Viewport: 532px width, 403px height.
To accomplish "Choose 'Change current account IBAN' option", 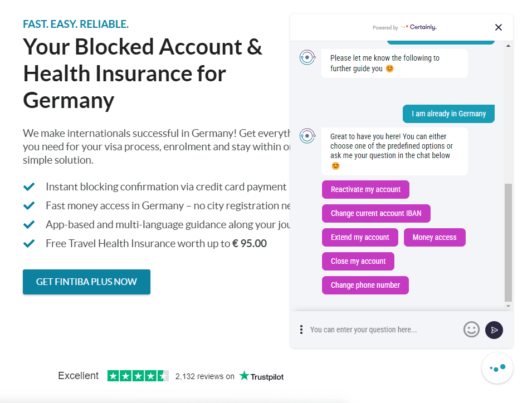I will 376,214.
